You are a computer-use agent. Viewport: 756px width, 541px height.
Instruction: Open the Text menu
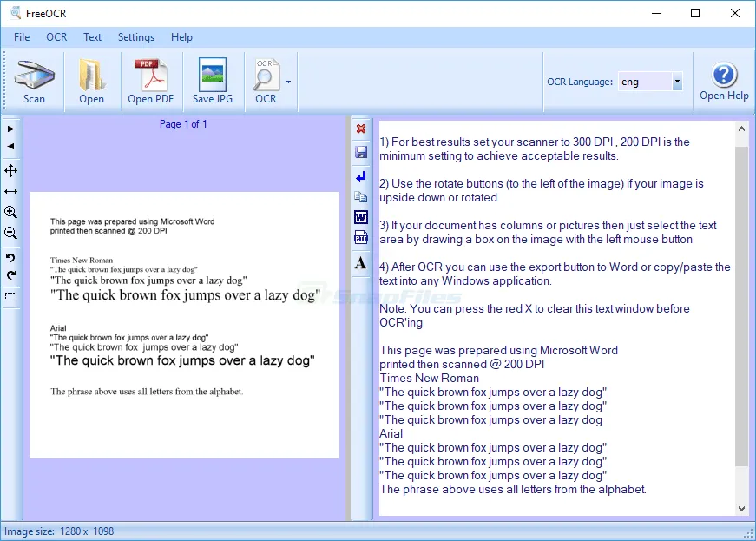coord(92,37)
